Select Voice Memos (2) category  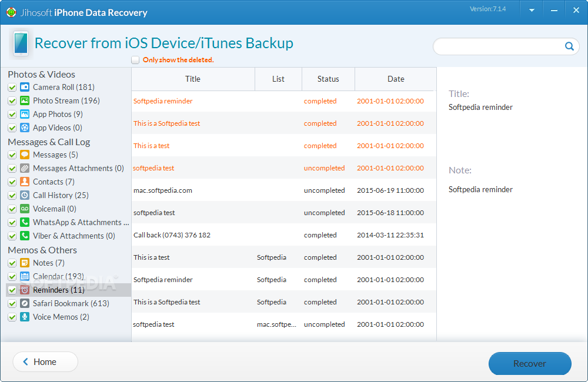[61, 317]
